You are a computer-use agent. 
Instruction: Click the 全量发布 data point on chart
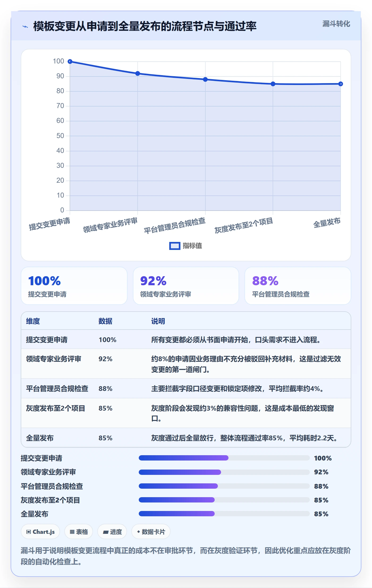341,84
